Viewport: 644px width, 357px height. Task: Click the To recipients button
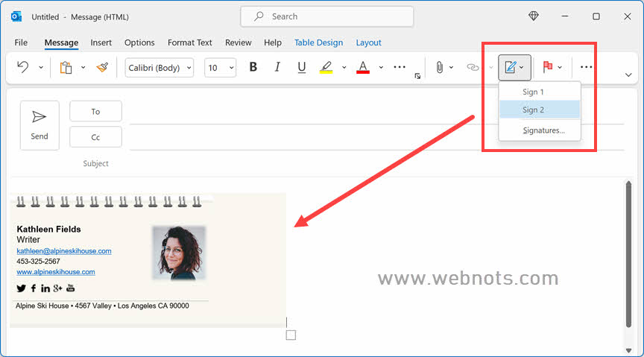click(x=95, y=111)
